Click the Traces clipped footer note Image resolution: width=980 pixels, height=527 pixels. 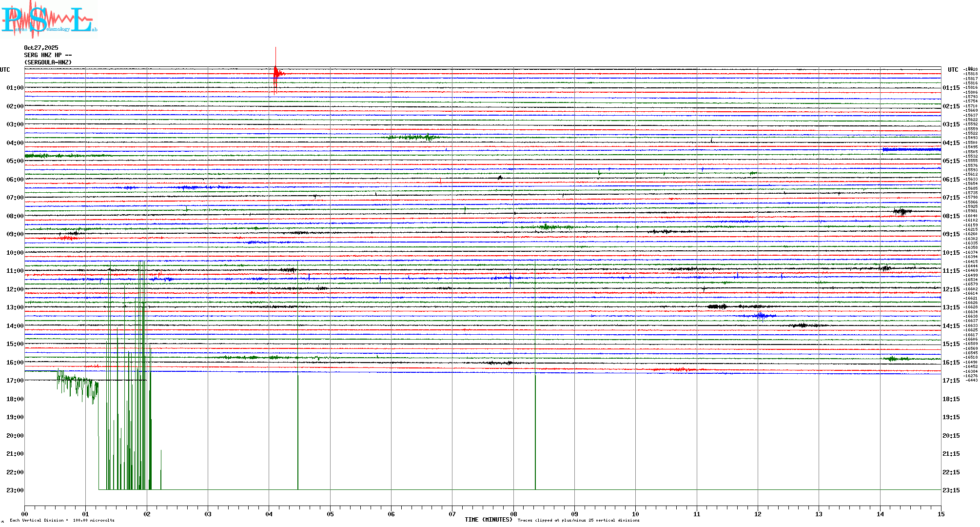coord(578,520)
